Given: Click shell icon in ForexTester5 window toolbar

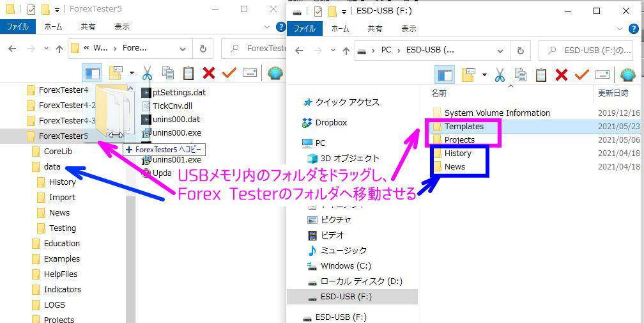Looking at the screenshot, I should pyautogui.click(x=275, y=73).
